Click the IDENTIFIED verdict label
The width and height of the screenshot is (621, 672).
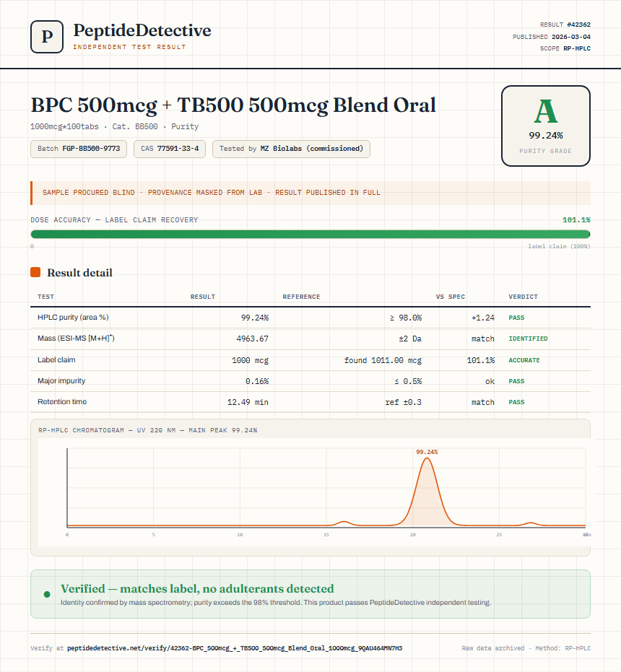528,339
